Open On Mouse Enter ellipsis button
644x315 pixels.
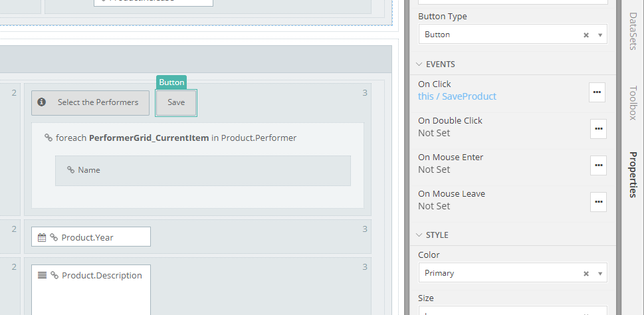click(598, 165)
